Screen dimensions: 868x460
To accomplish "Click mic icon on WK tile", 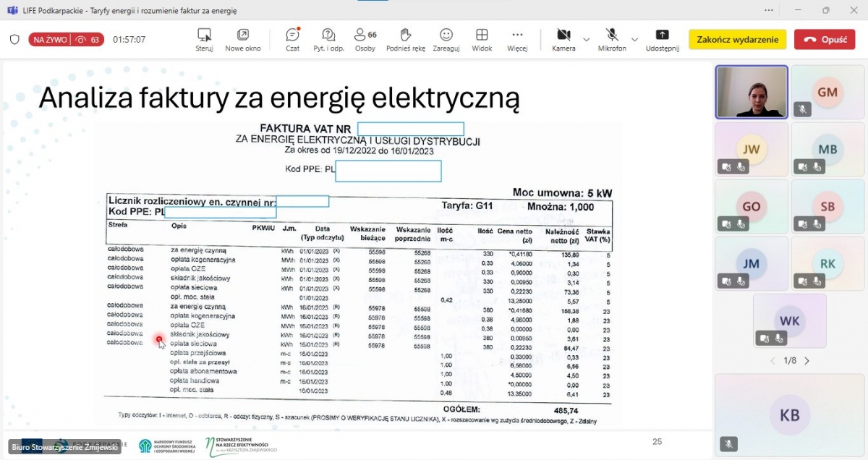I will click(778, 338).
